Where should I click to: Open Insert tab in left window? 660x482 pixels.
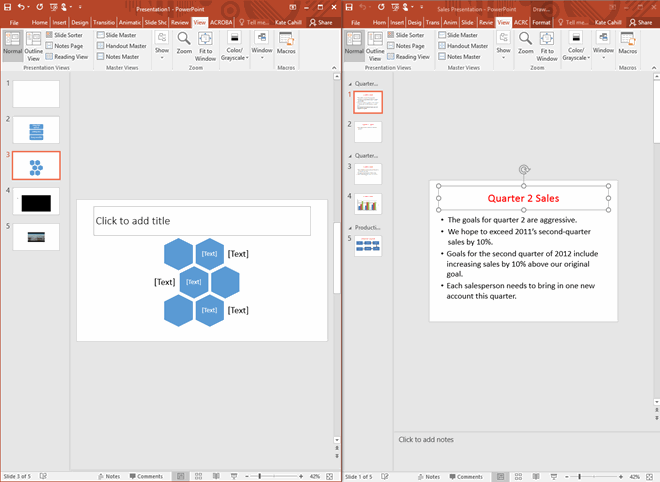59,23
